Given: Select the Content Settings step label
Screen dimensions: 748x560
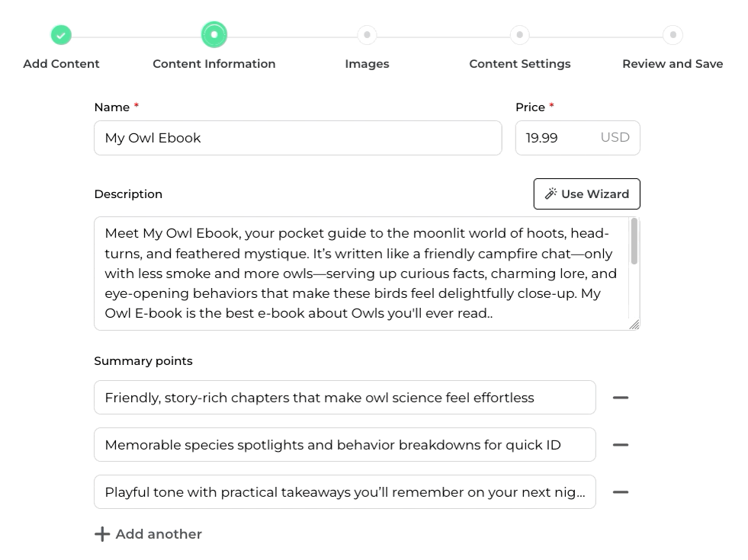Looking at the screenshot, I should tap(519, 64).
